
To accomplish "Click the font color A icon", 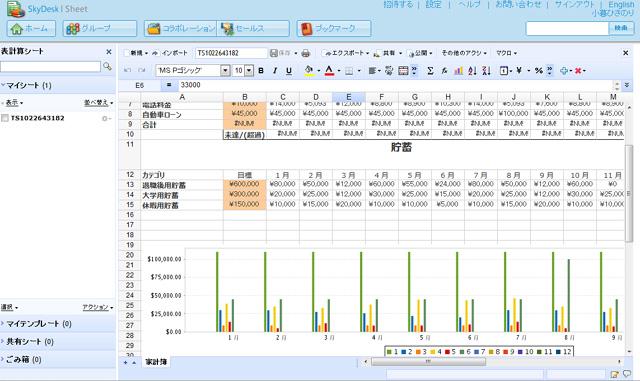I will click(329, 71).
